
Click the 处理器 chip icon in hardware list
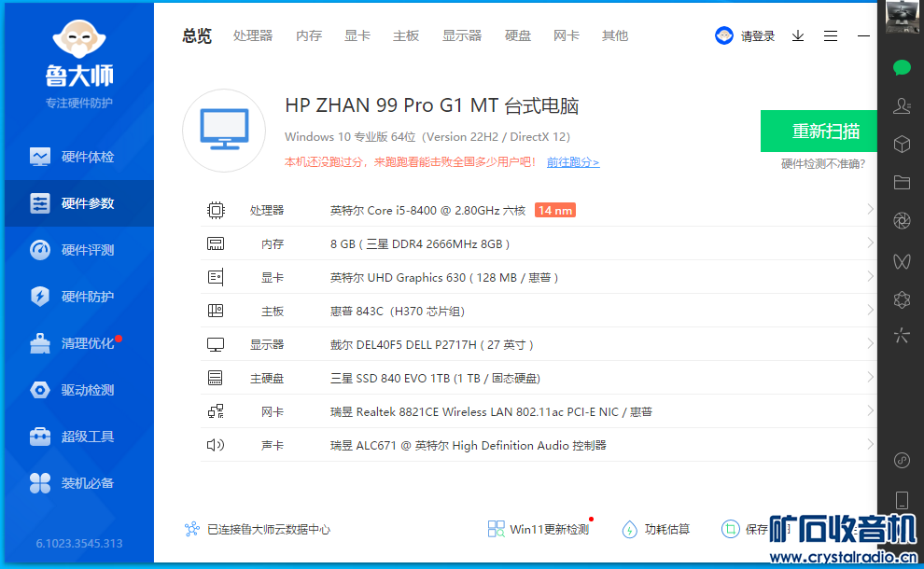click(216, 210)
